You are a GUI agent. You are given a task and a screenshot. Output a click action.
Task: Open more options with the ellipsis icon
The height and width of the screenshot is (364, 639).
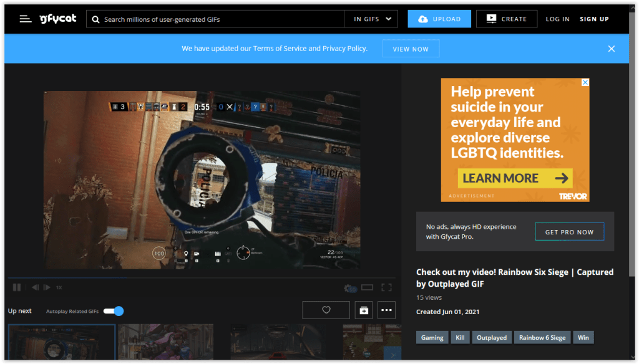coord(386,309)
